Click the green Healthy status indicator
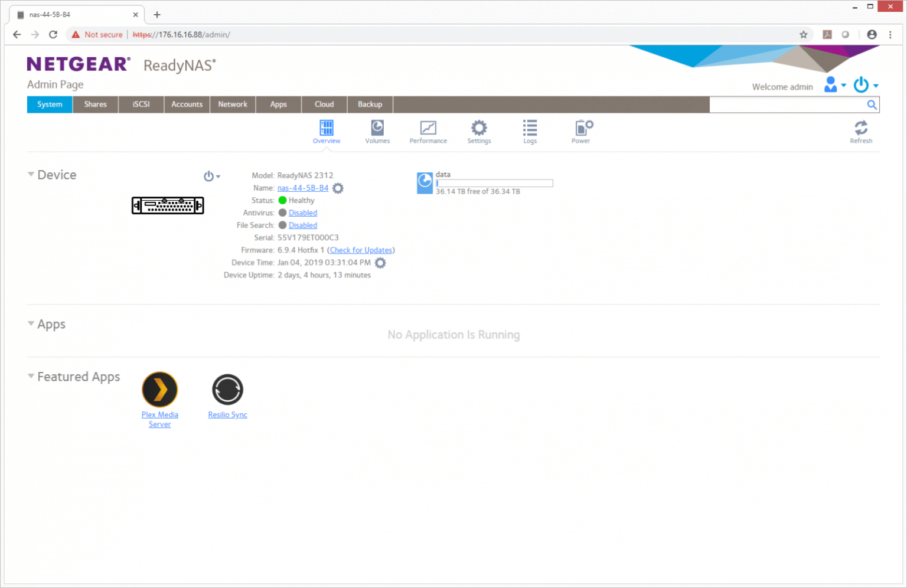Image resolution: width=907 pixels, height=588 pixels. tap(282, 201)
